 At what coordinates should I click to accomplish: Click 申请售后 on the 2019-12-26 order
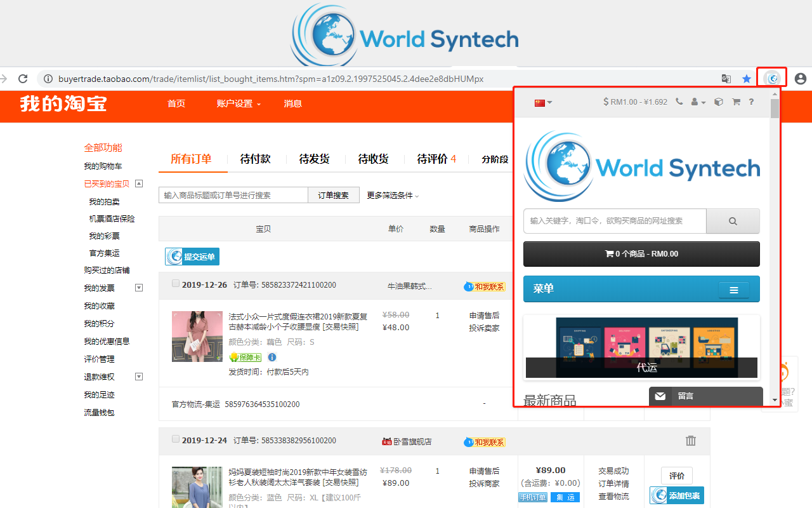[484, 315]
